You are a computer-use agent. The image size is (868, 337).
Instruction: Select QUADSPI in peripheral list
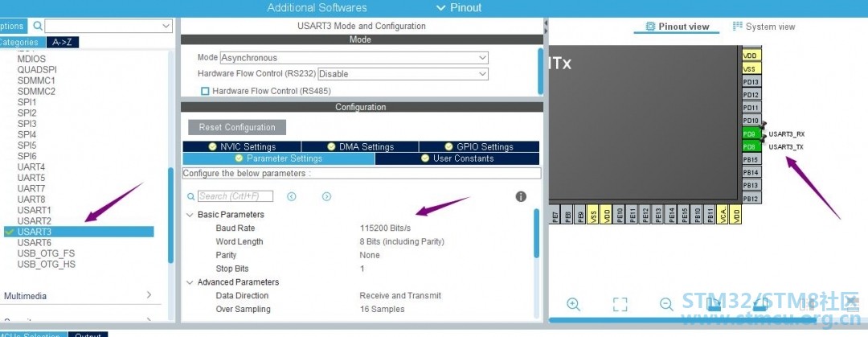37,70
